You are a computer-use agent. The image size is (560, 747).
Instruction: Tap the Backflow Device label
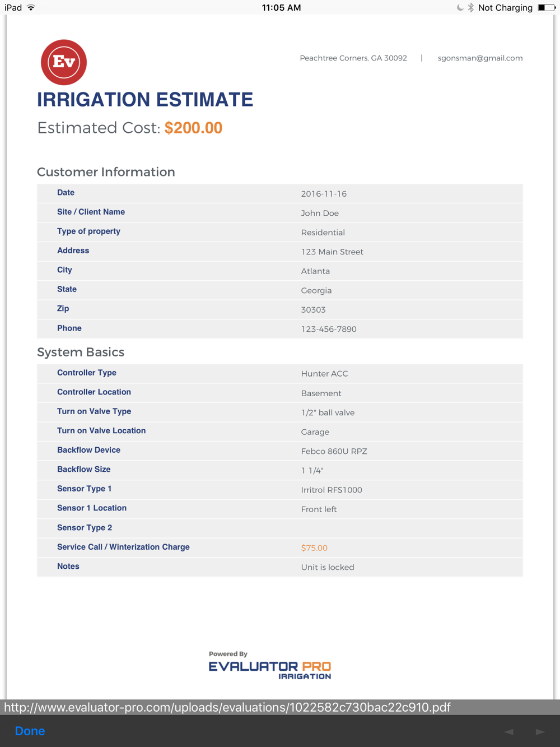[x=88, y=450]
